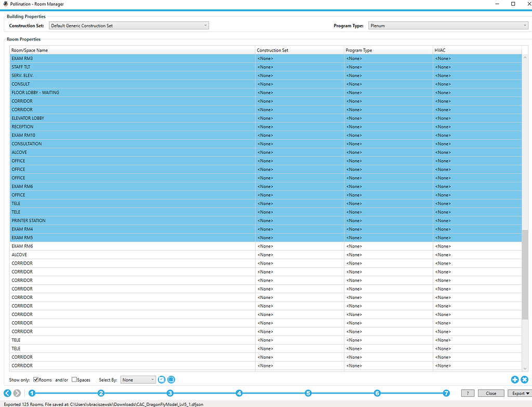Click the ? help button
The image size is (532, 407).
coord(467,393)
